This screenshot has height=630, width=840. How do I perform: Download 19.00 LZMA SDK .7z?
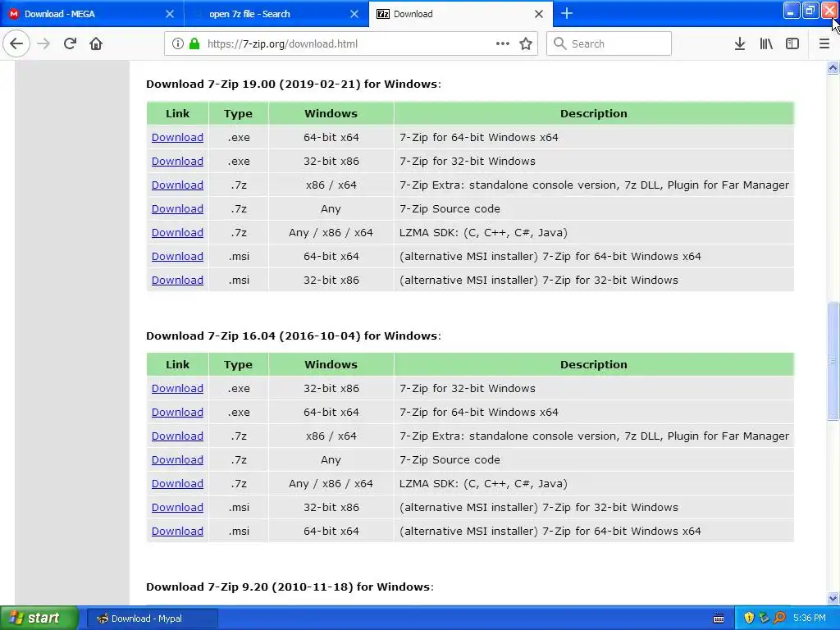coord(177,232)
